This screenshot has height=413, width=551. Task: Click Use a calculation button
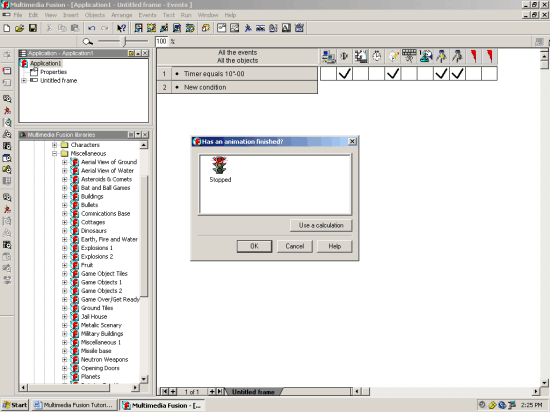click(321, 226)
